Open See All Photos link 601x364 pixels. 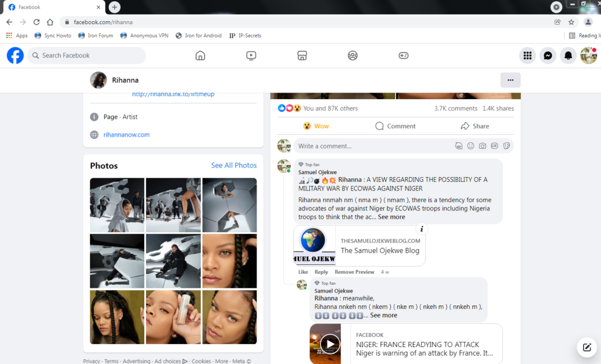[234, 165]
